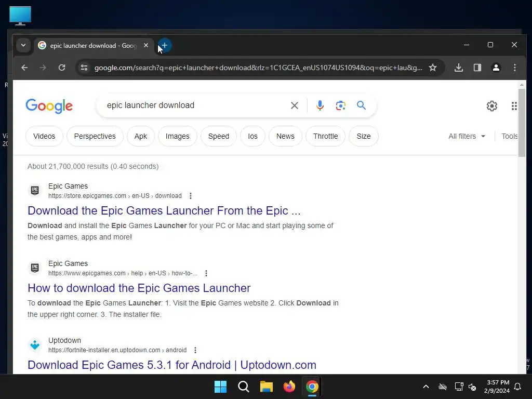The height and width of the screenshot is (399, 532).
Task: Bookmark this page with the star
Action: click(x=433, y=68)
